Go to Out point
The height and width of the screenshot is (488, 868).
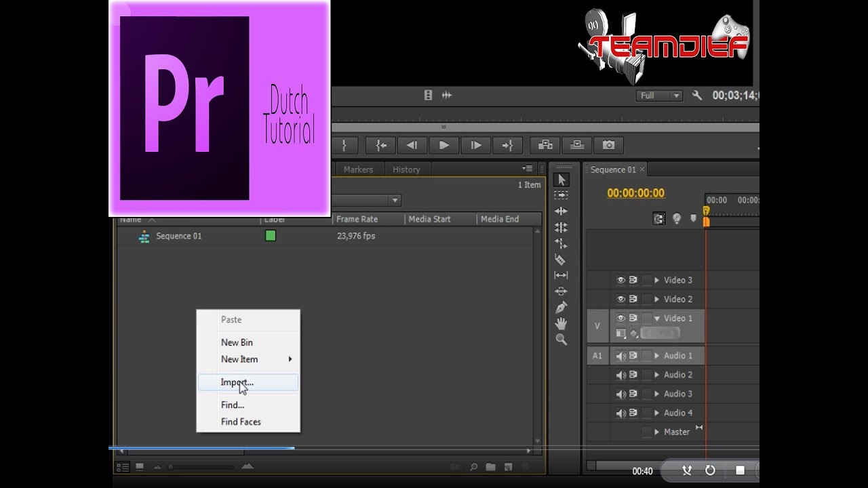(507, 145)
